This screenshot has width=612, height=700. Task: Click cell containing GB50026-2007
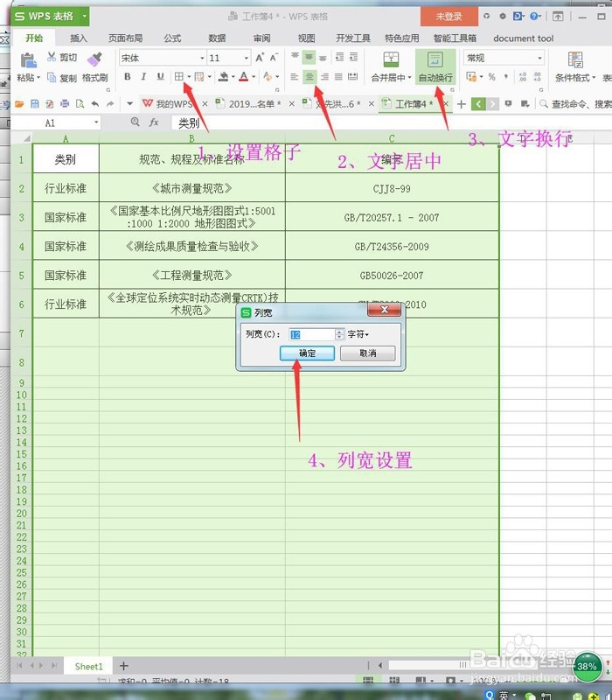392,276
